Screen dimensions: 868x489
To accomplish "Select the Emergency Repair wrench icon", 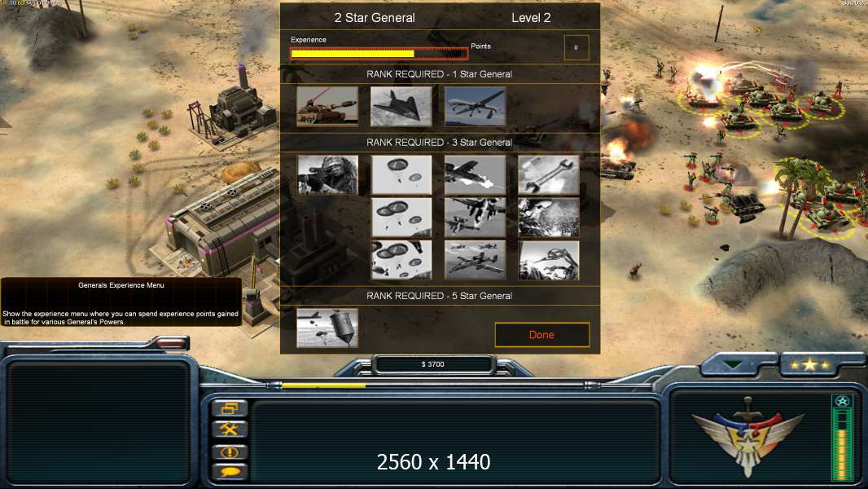I will click(x=549, y=174).
